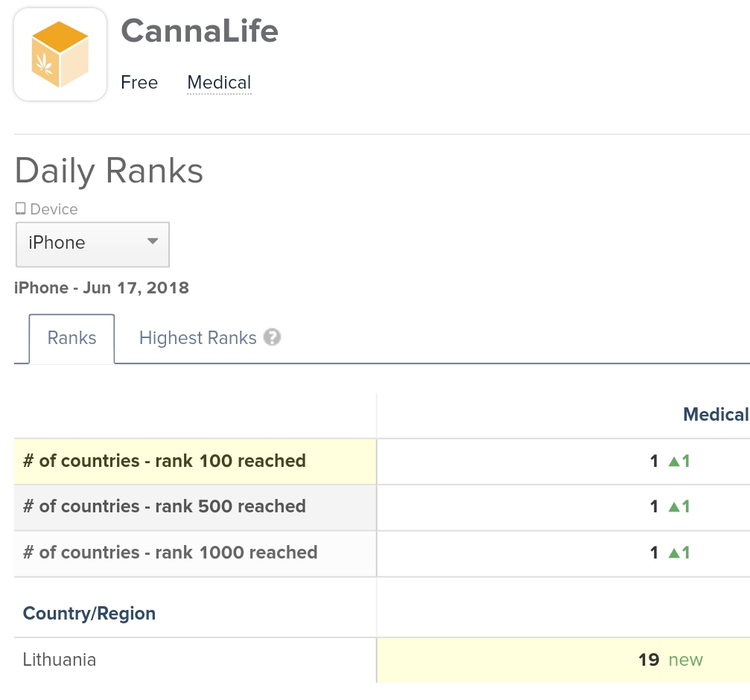Screen dimensions: 750x700
Task: Click the Device section icon
Action: (20, 208)
